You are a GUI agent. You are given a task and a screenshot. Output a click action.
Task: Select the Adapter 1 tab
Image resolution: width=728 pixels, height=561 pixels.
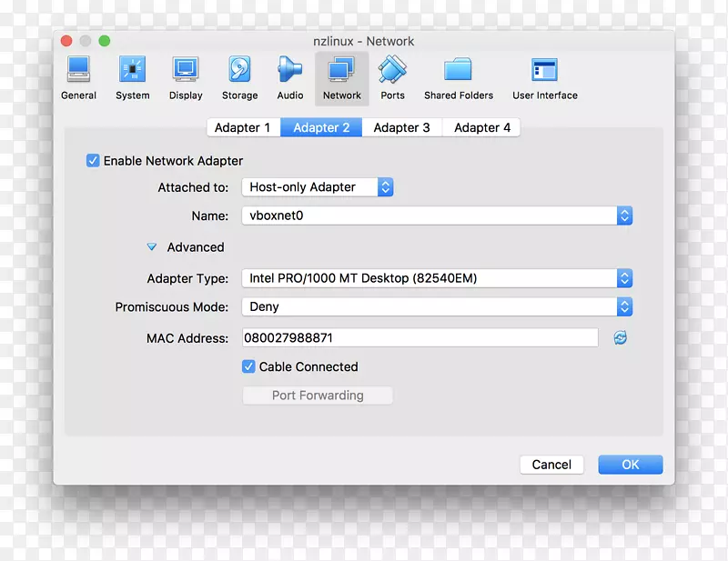pyautogui.click(x=243, y=127)
